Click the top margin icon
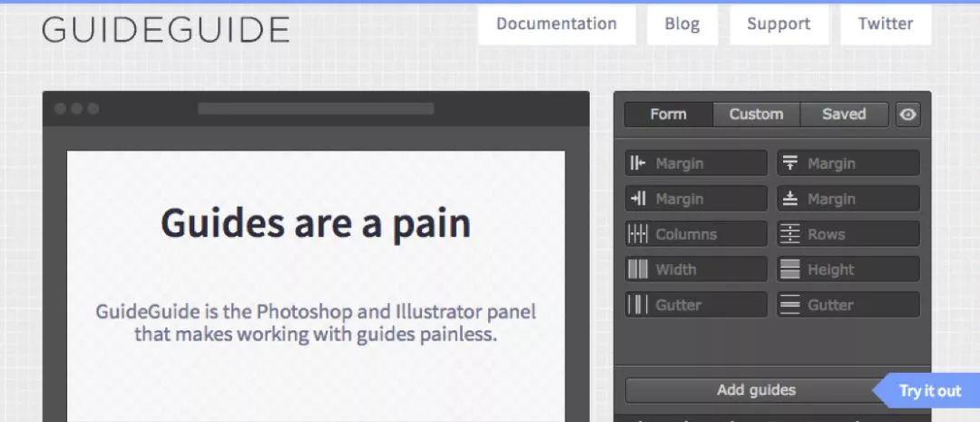980x422 pixels. pos(790,163)
